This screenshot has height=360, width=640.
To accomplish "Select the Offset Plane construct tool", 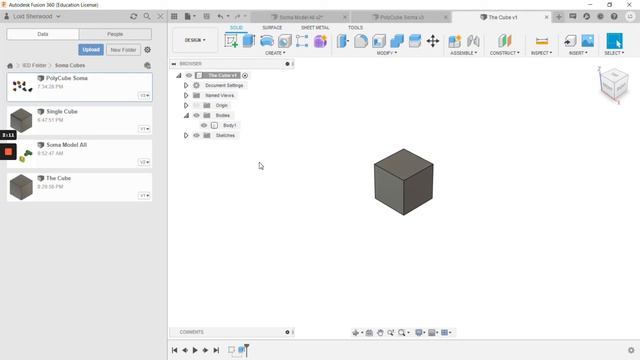I will (x=504, y=41).
